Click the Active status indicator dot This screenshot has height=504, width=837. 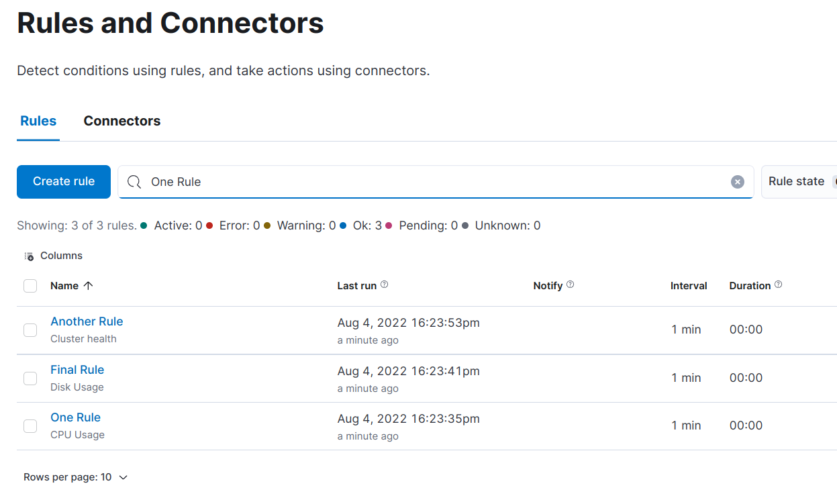pyautogui.click(x=142, y=225)
